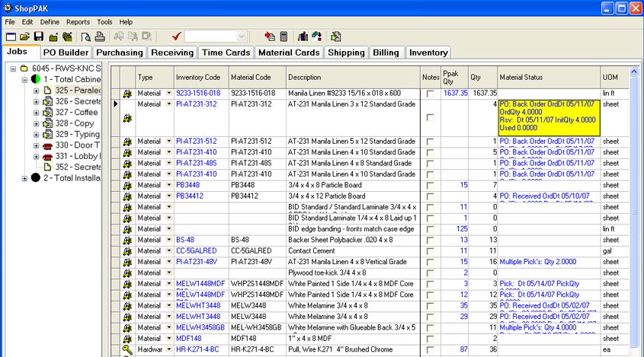Click the single briefcase icon beside Save

pyautogui.click(x=53, y=37)
